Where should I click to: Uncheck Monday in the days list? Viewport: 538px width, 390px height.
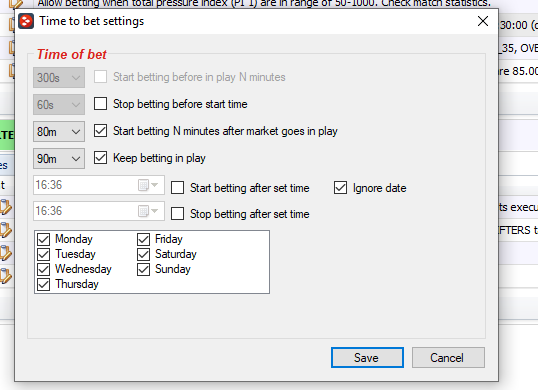[44, 239]
